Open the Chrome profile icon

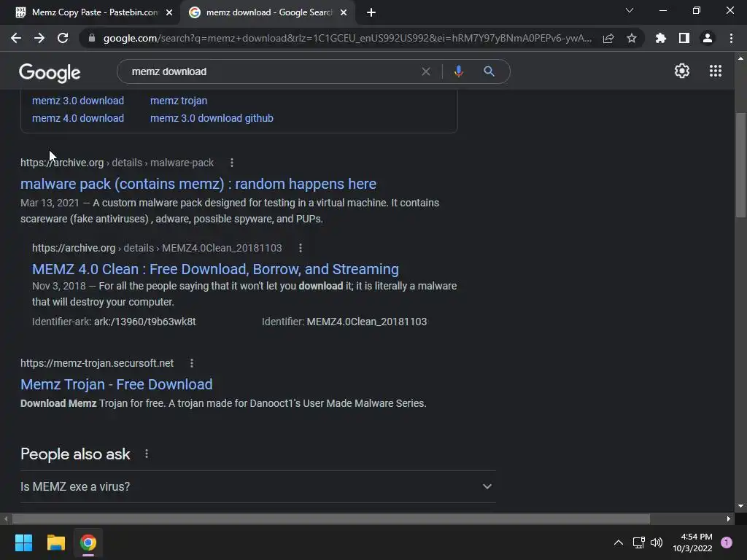tap(708, 38)
